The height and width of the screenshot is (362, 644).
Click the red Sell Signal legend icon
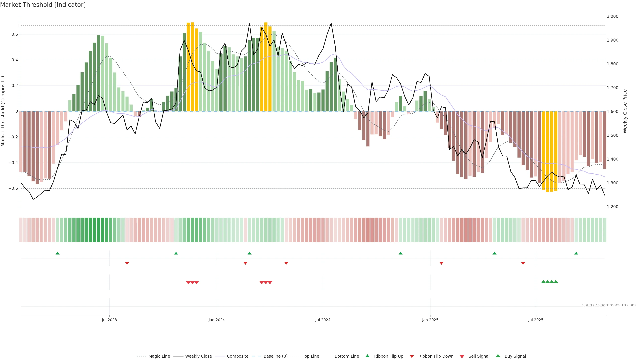pos(462,356)
